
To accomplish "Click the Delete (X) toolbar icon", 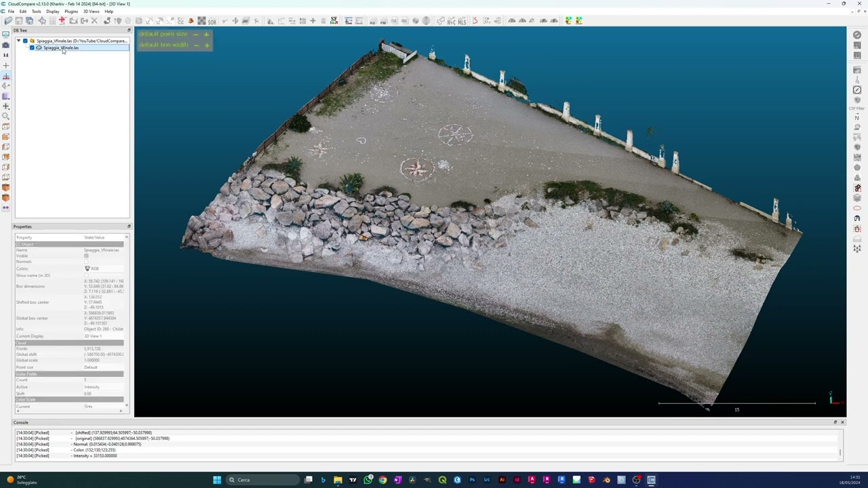I will tap(94, 20).
